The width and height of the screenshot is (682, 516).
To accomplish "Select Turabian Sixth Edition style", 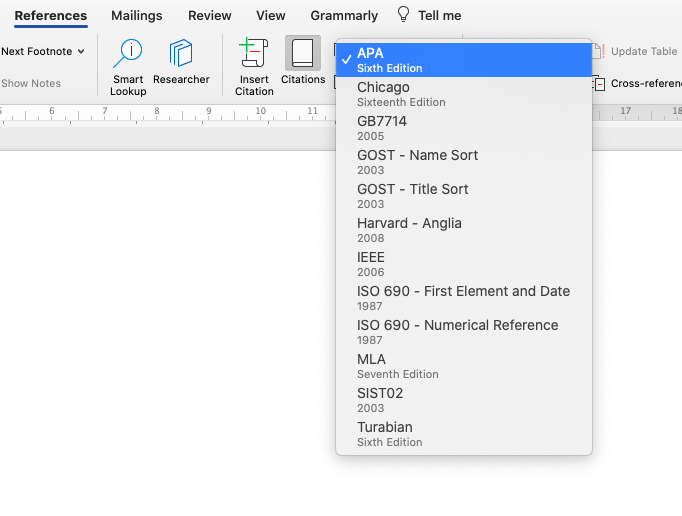I will point(464,433).
